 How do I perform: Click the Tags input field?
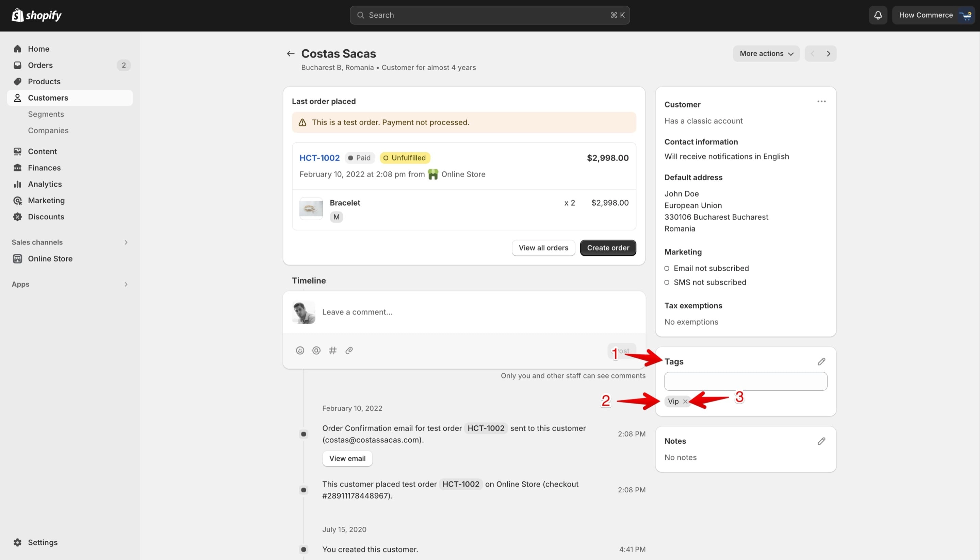click(746, 381)
